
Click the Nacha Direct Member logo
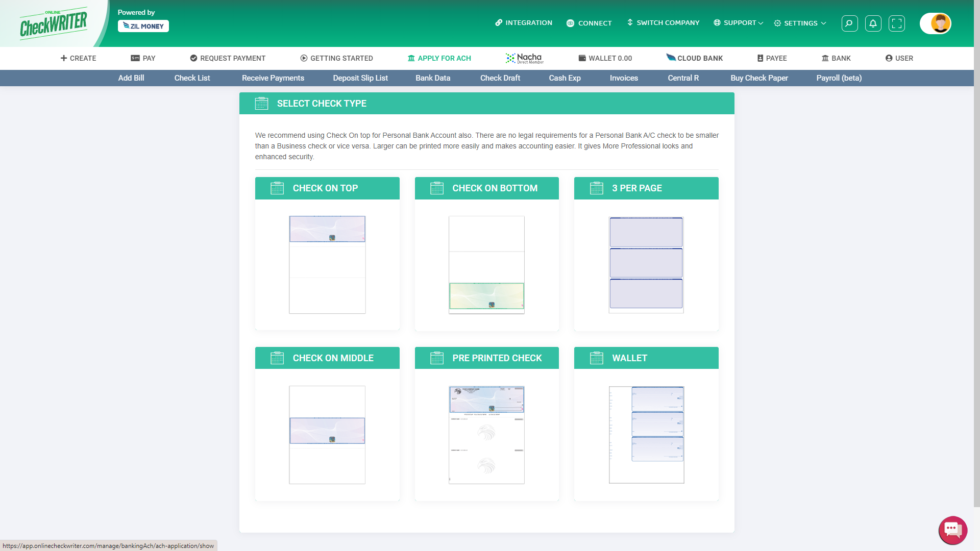coord(525,58)
